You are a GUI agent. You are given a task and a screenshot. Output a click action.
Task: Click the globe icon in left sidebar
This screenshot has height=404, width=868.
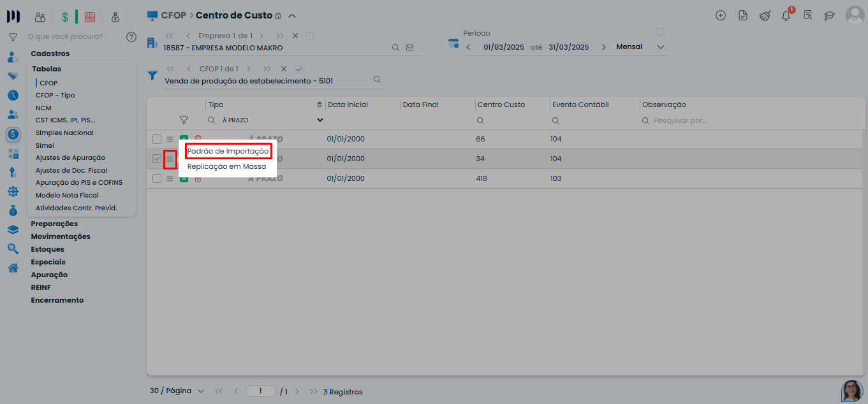13,191
